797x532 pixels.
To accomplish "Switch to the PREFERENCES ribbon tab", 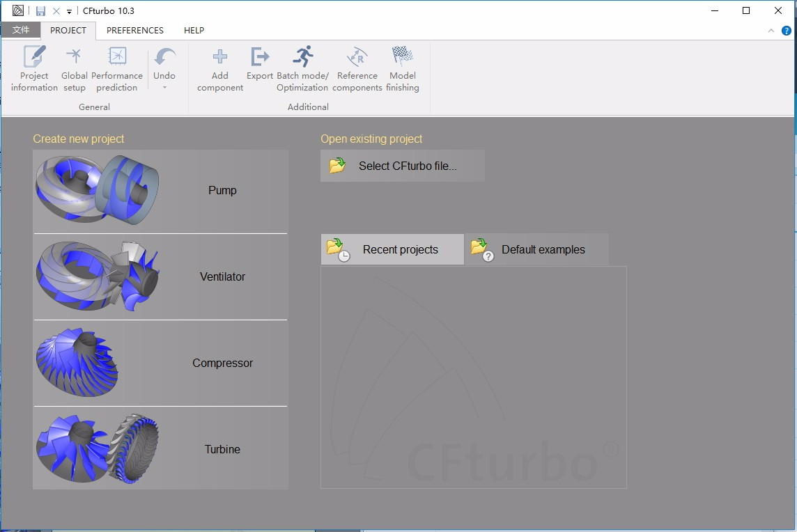I will coord(134,31).
